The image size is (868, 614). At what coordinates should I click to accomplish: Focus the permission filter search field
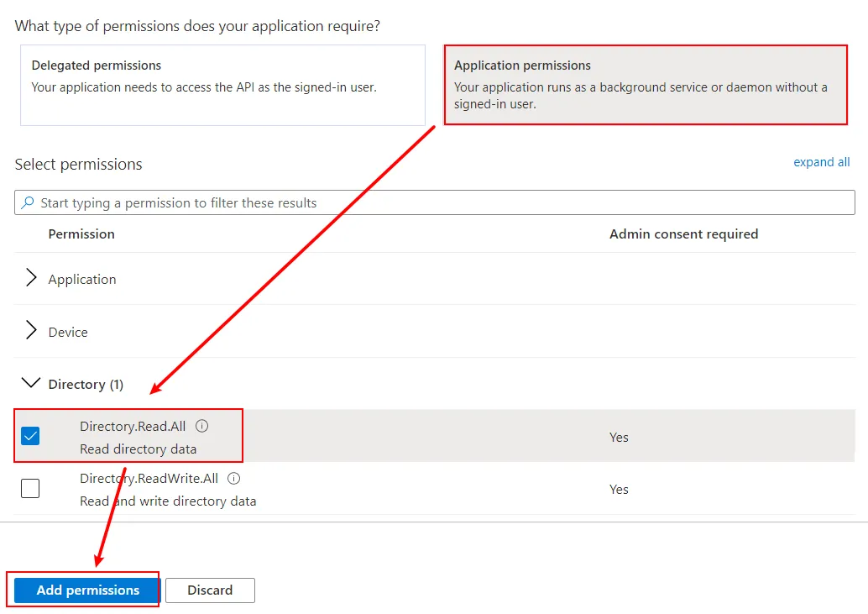coord(435,202)
